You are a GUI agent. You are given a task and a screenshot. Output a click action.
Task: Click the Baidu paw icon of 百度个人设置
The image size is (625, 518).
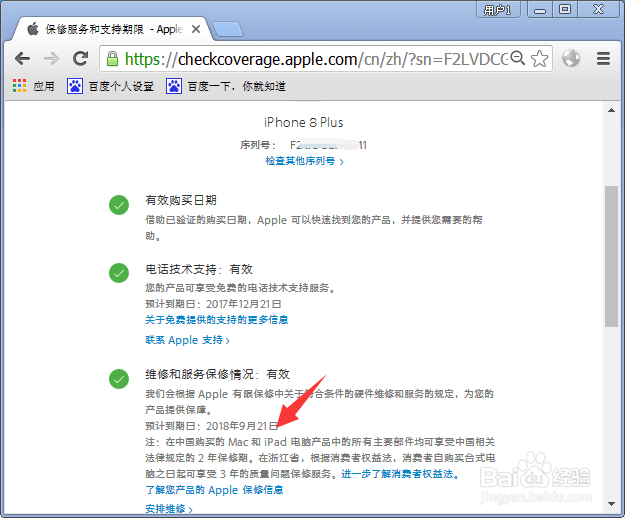point(75,86)
